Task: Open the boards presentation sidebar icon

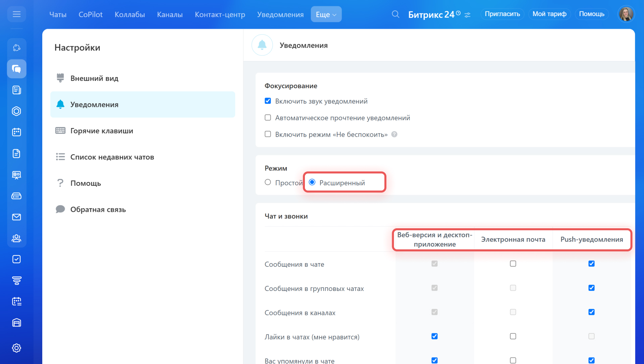Action: pos(16,175)
